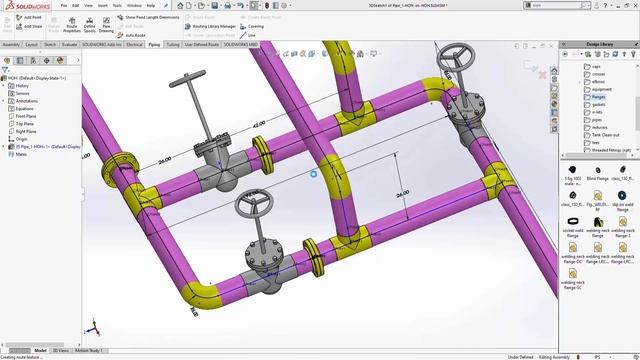Screen dimensions: 640x360
Task: Click the pin icon beside Help menu
Action: pos(165,6)
